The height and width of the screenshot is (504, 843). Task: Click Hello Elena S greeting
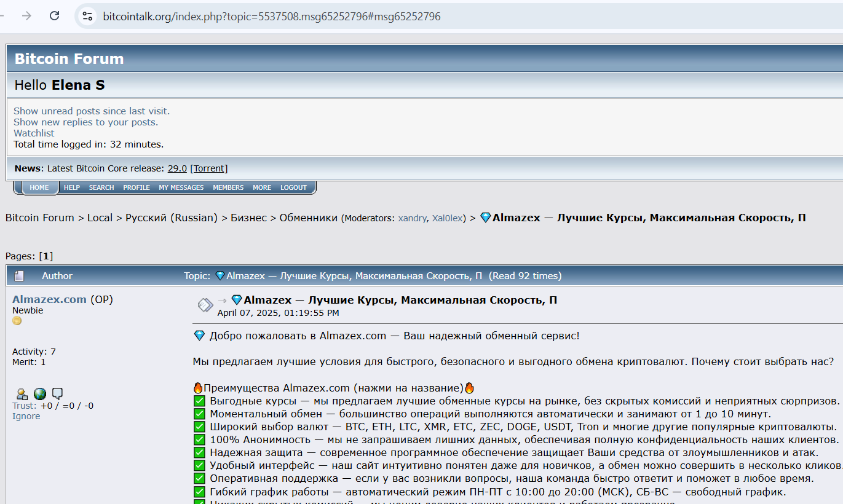[60, 85]
